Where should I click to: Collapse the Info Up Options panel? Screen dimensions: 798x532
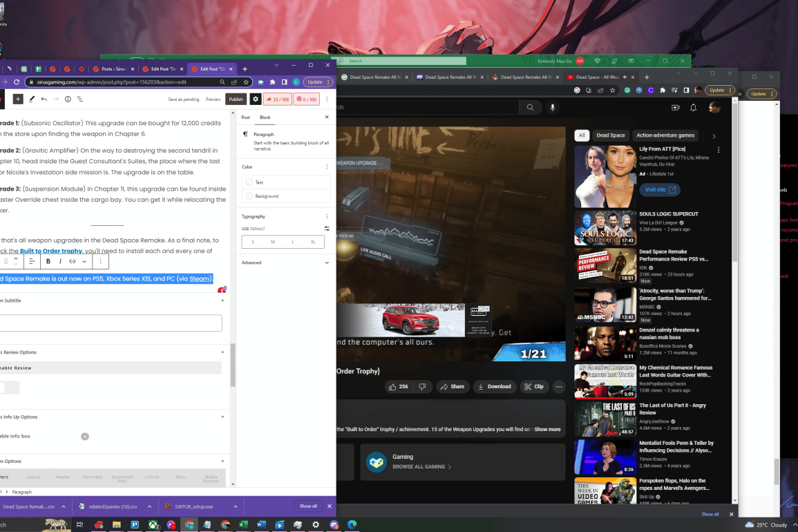[222, 417]
